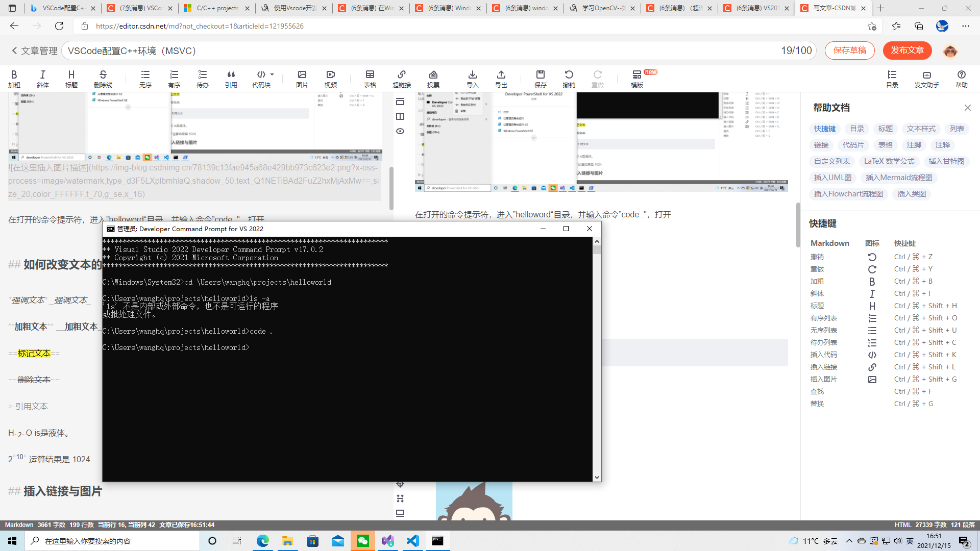Open Windows Start menu
Viewport: 980px width, 551px height.
[x=12, y=541]
